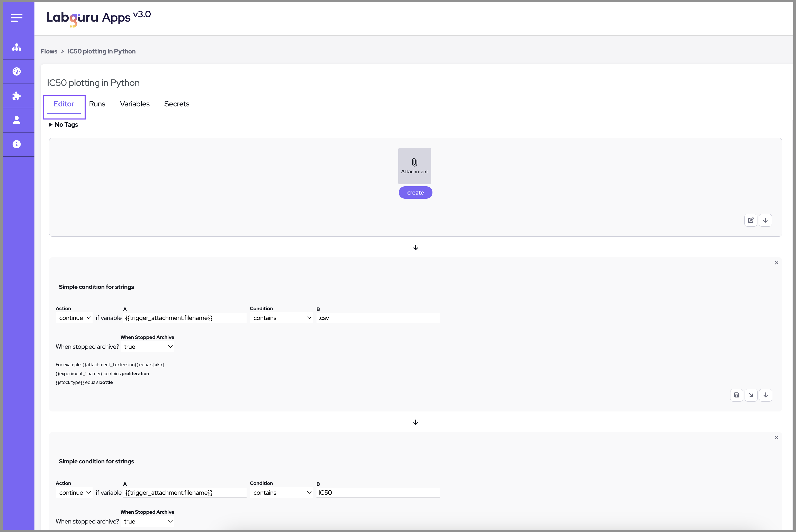Click the edit icon on Attachment trigger

point(750,220)
